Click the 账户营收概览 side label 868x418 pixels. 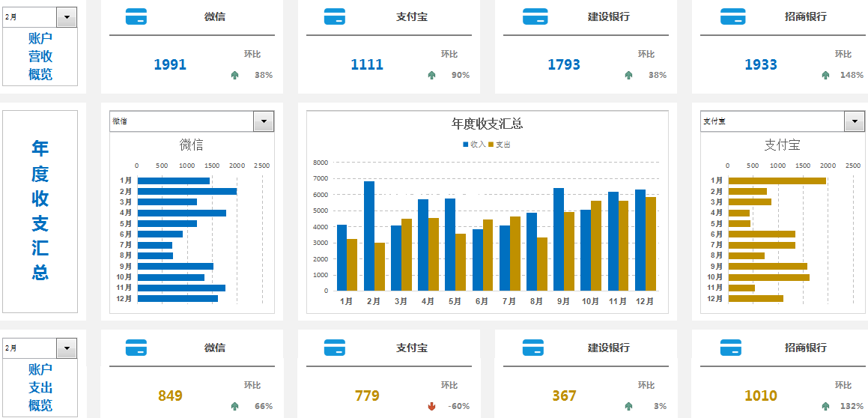tap(40, 56)
